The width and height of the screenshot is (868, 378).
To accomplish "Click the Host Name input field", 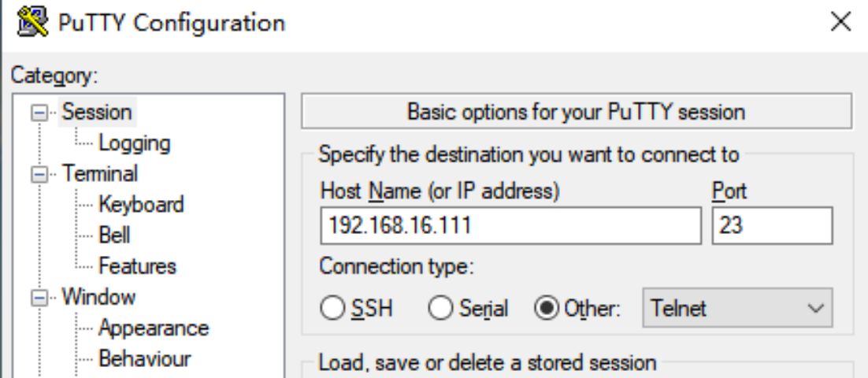I will (x=510, y=225).
